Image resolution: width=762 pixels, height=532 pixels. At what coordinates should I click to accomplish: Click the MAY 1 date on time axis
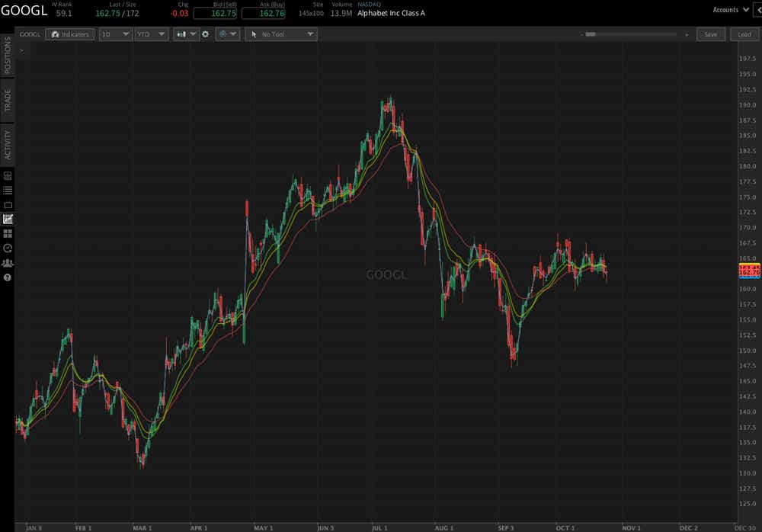263,527
